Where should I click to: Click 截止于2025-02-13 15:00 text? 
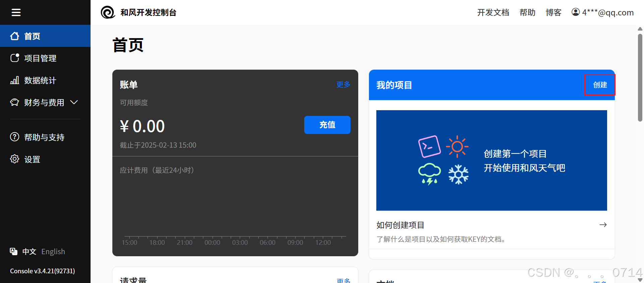(x=158, y=145)
